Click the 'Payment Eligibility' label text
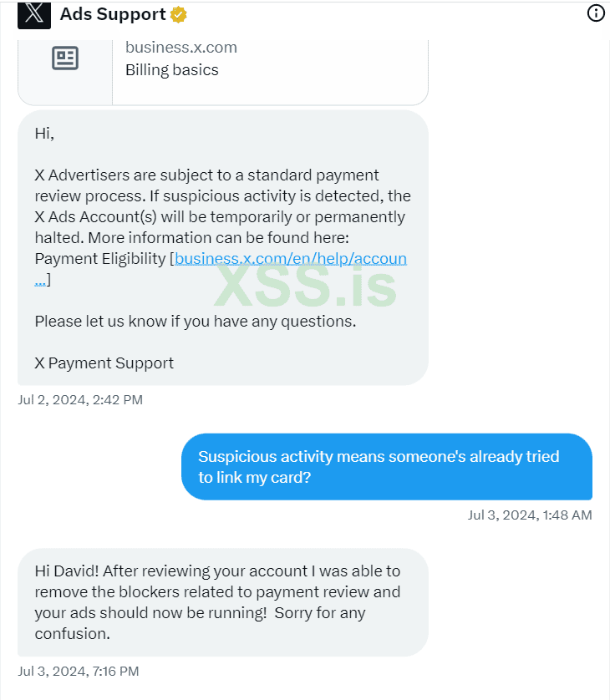 pos(100,259)
